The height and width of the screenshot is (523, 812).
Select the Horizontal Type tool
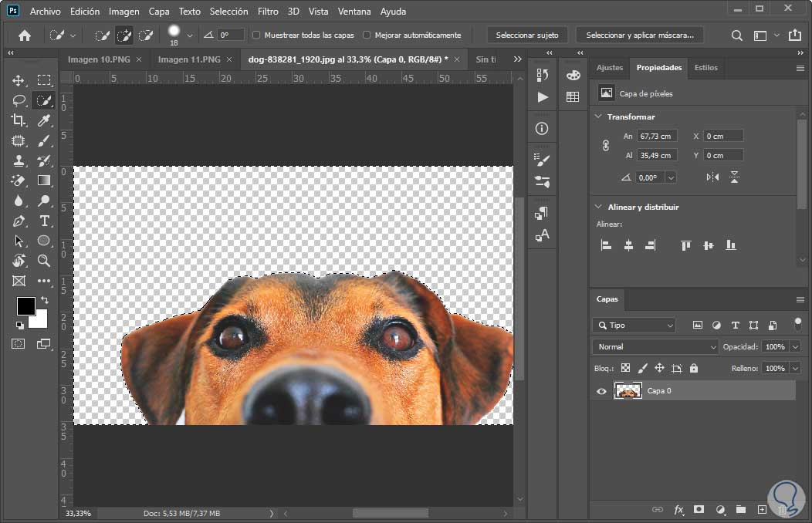point(44,221)
